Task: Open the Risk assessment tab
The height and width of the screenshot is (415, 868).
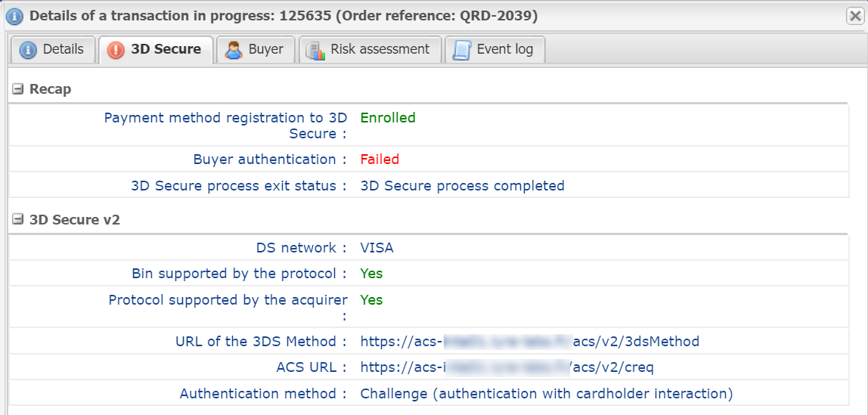Action: [x=370, y=50]
